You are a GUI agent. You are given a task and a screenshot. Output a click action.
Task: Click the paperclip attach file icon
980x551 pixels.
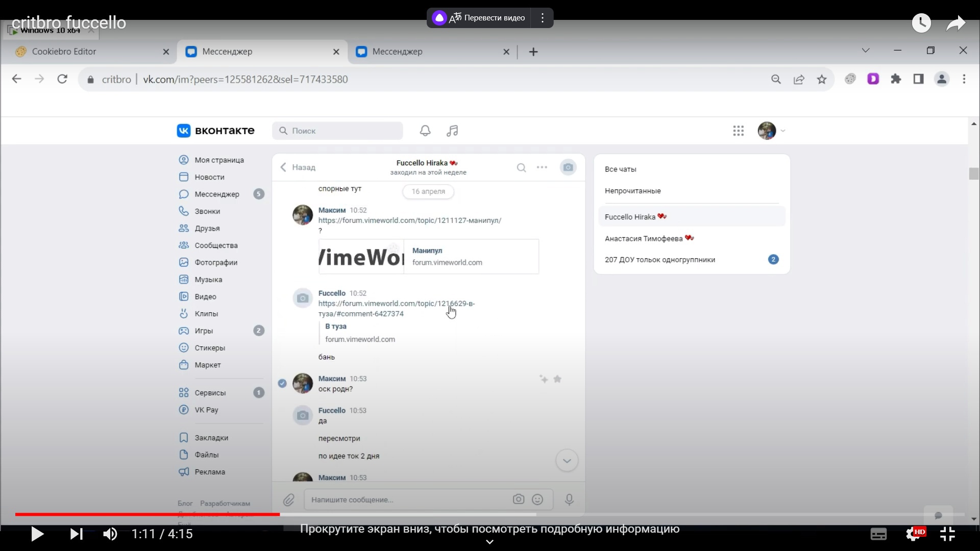click(x=289, y=500)
